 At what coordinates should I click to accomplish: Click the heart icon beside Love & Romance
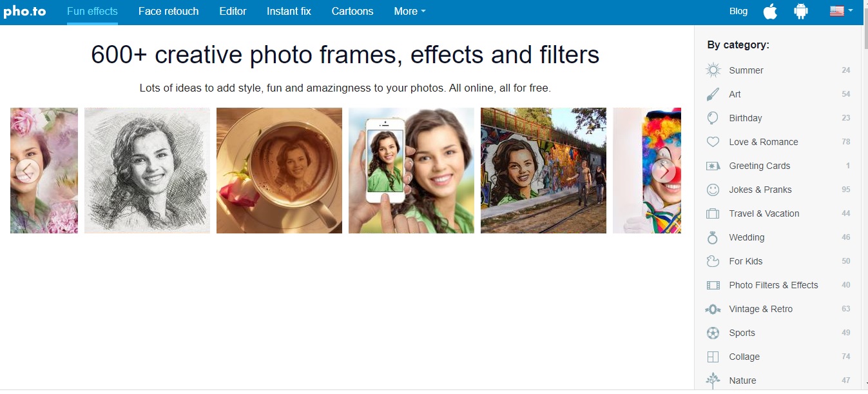click(x=713, y=142)
